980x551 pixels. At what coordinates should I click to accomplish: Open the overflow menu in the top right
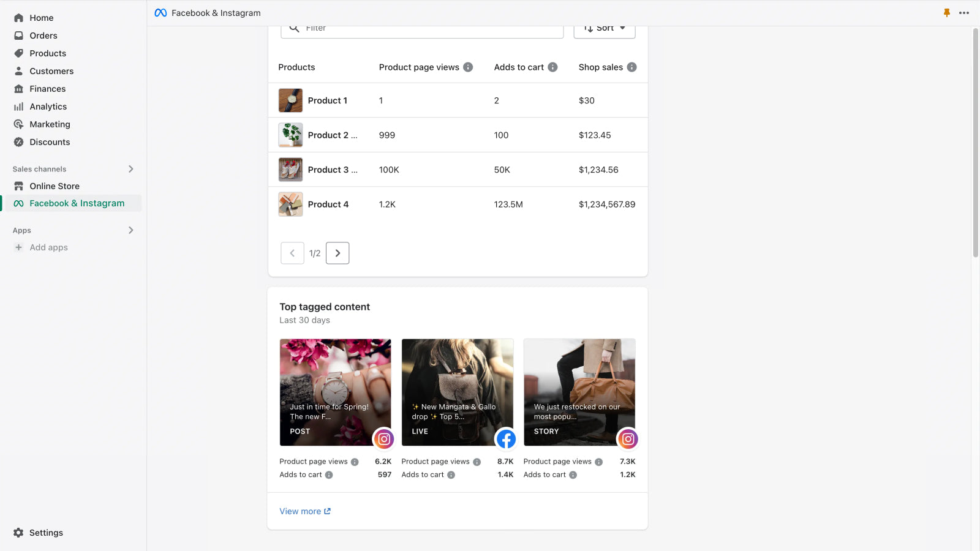click(x=965, y=12)
